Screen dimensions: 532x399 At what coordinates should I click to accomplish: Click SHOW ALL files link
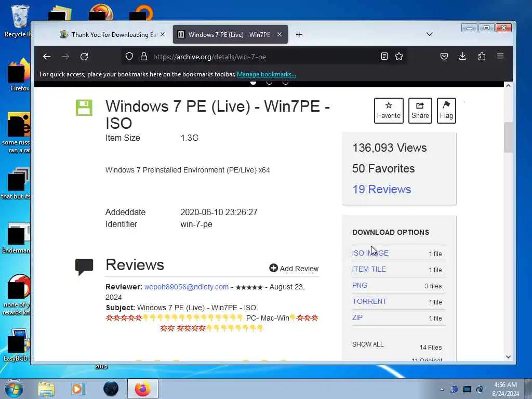point(368,344)
